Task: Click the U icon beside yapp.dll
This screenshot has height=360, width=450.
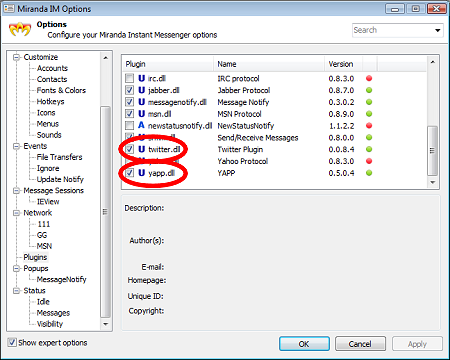Action: [142, 173]
